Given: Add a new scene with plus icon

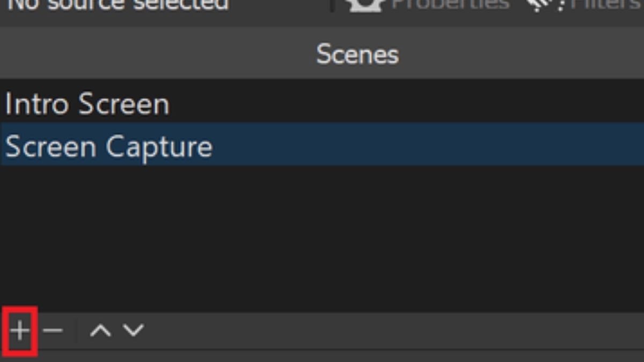Looking at the screenshot, I should coord(20,330).
